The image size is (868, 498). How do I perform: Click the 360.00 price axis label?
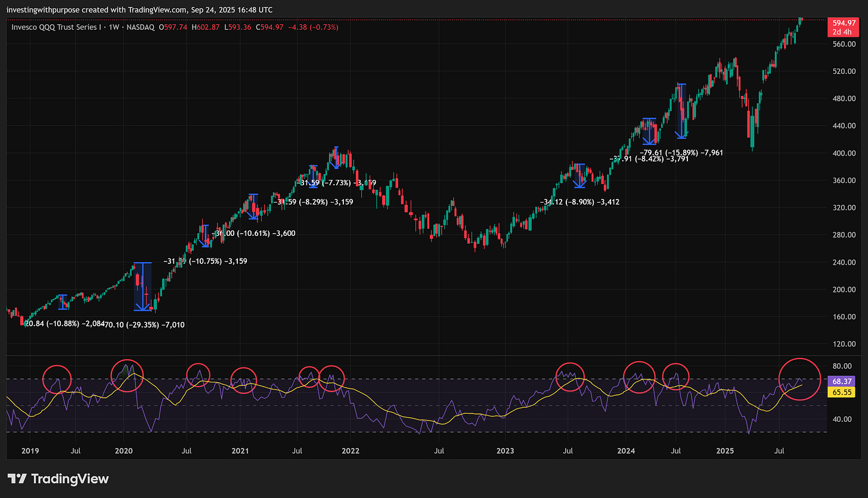(x=845, y=180)
